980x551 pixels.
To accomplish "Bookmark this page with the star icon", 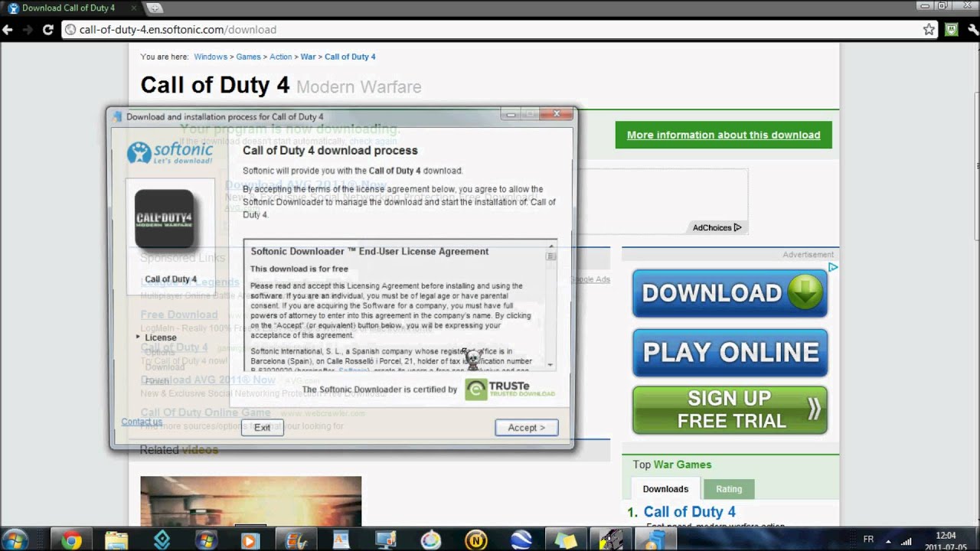I will [929, 30].
